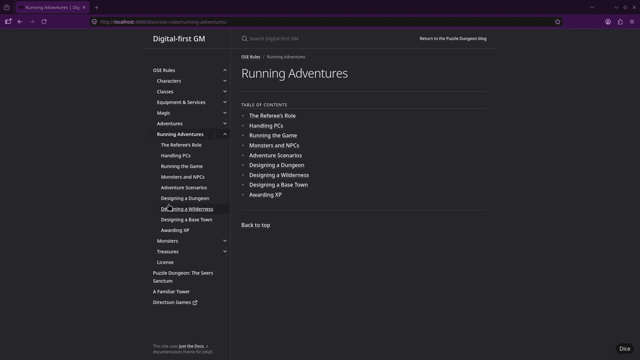
Task: Click the Firefox view icon at top left
Action: pyautogui.click(x=7, y=7)
